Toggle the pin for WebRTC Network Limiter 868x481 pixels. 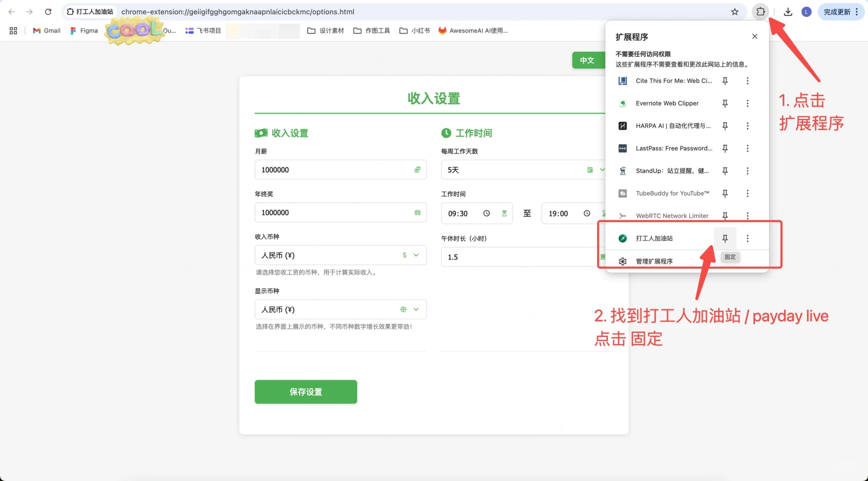point(725,216)
